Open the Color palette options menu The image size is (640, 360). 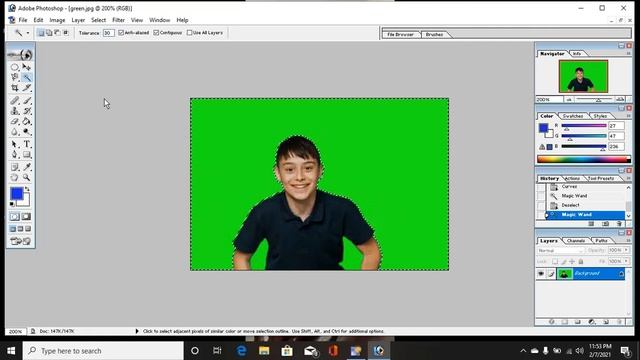click(x=628, y=116)
